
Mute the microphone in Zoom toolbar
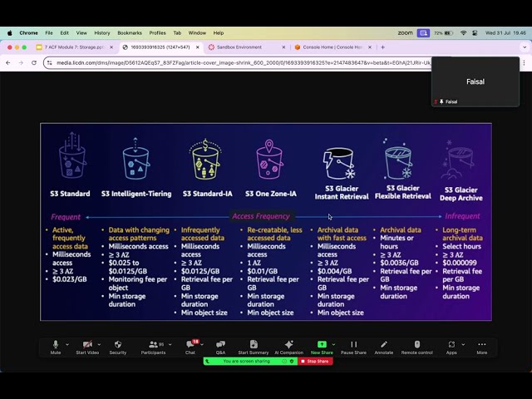coord(56,345)
